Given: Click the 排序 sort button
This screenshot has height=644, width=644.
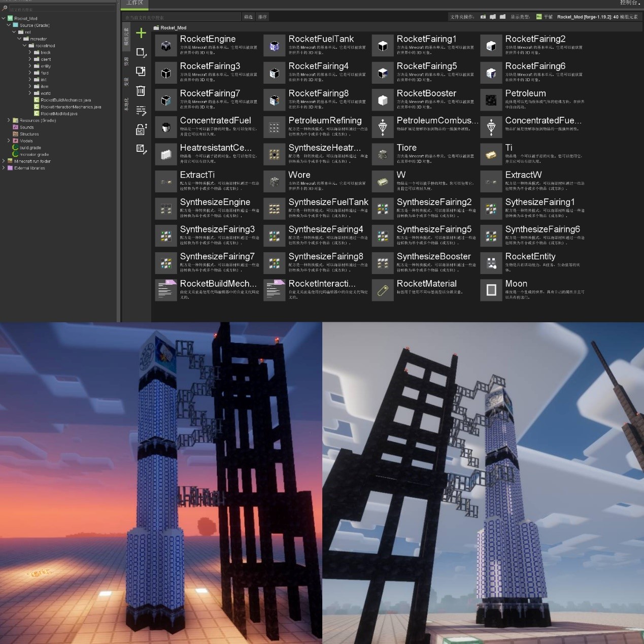Looking at the screenshot, I should [x=262, y=17].
